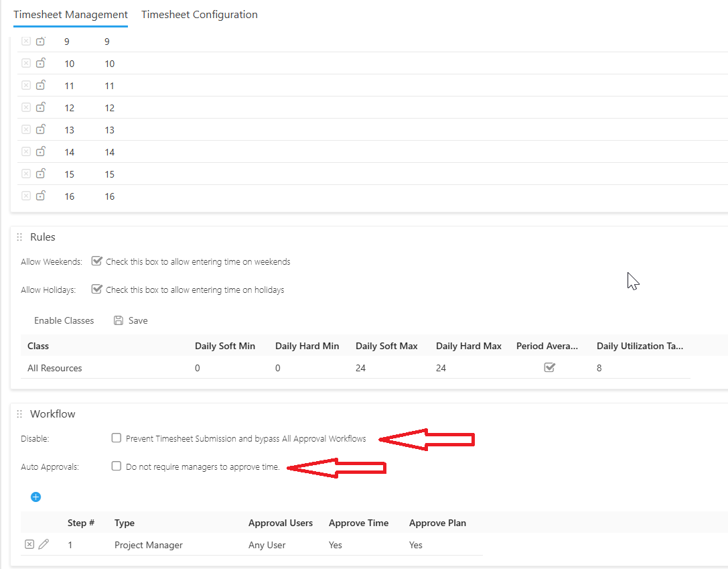Click Daily Utilization Ta... column header

coord(640,346)
